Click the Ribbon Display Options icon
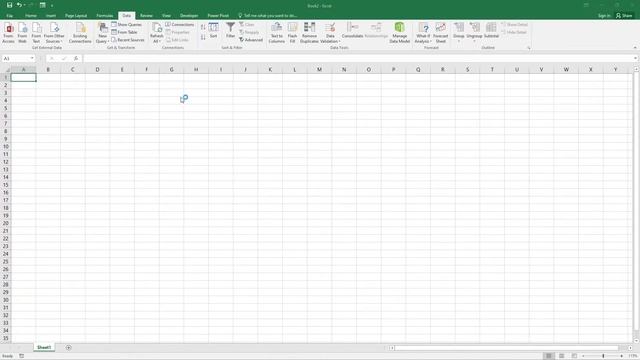 point(586,5)
